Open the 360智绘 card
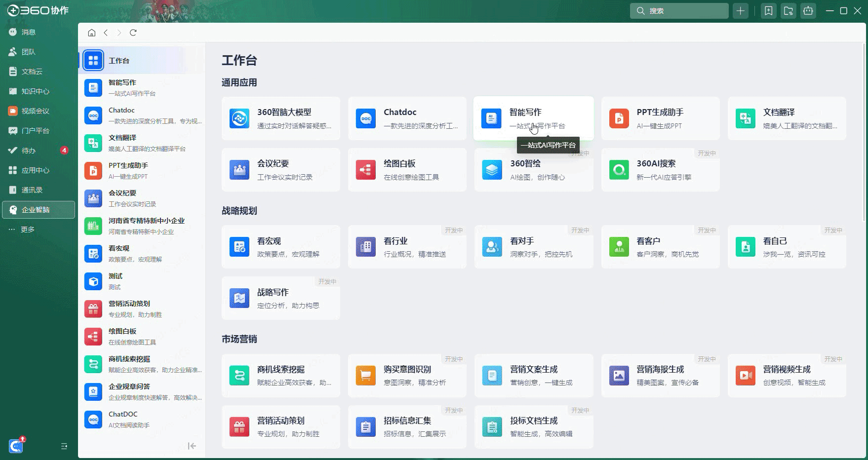Viewport: 868px width, 460px height. point(534,170)
